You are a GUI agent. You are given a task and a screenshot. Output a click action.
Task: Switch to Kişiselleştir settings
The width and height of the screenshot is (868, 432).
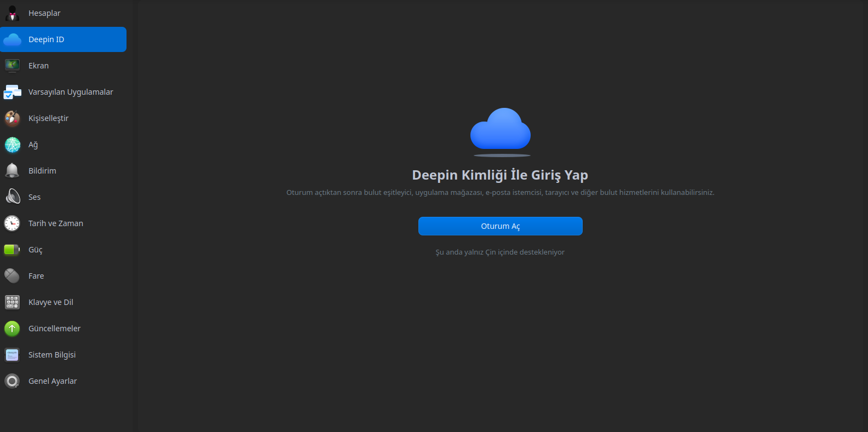[x=64, y=118]
